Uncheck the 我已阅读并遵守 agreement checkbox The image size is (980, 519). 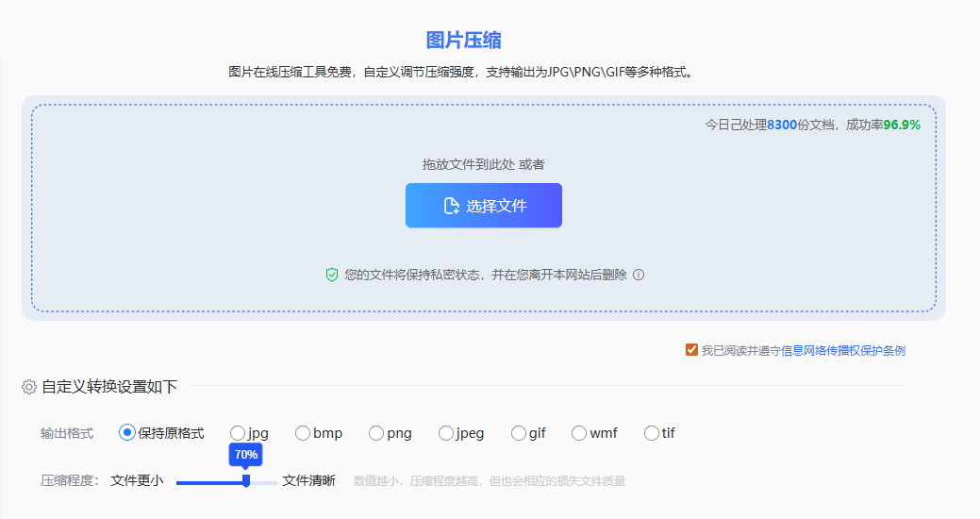[x=691, y=350]
